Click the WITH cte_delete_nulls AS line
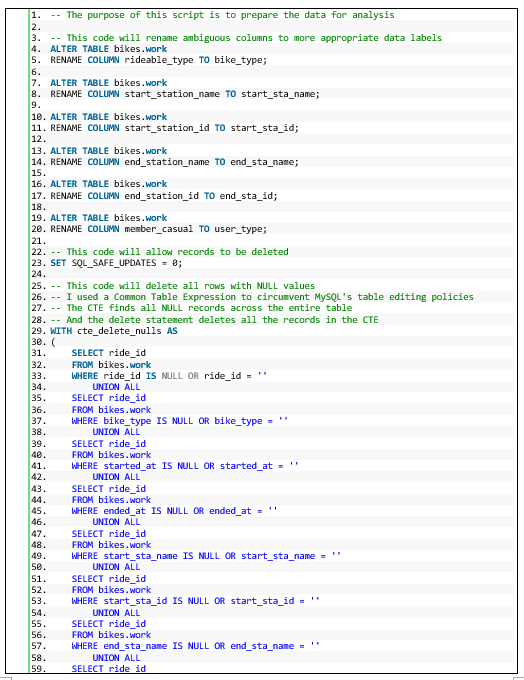 [x=114, y=331]
